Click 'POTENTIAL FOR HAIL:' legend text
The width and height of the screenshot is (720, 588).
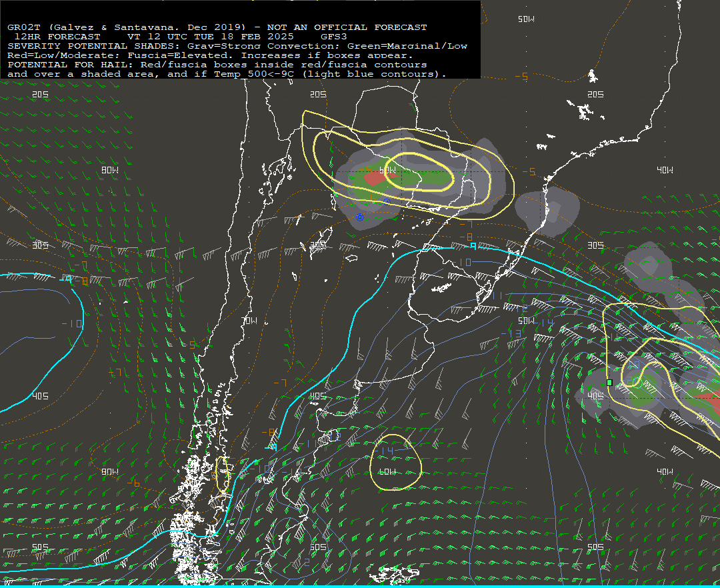click(70, 65)
